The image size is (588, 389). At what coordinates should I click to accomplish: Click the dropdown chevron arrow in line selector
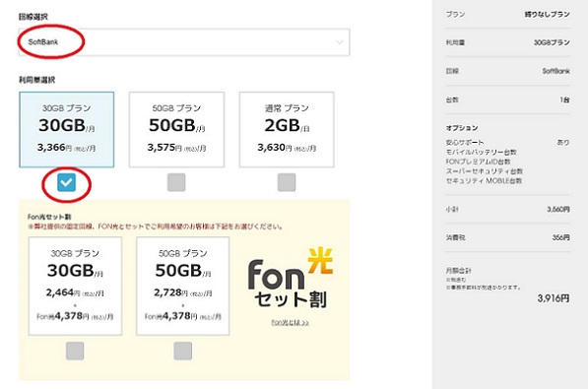[x=340, y=42]
